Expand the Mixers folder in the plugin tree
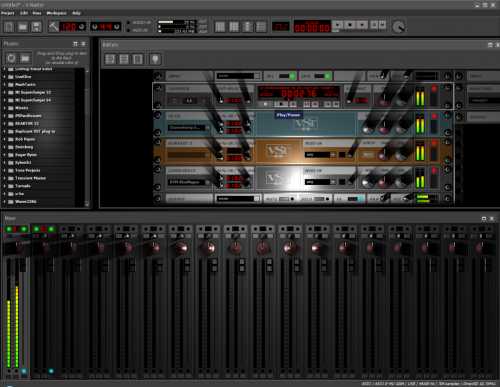 pyautogui.click(x=4, y=108)
